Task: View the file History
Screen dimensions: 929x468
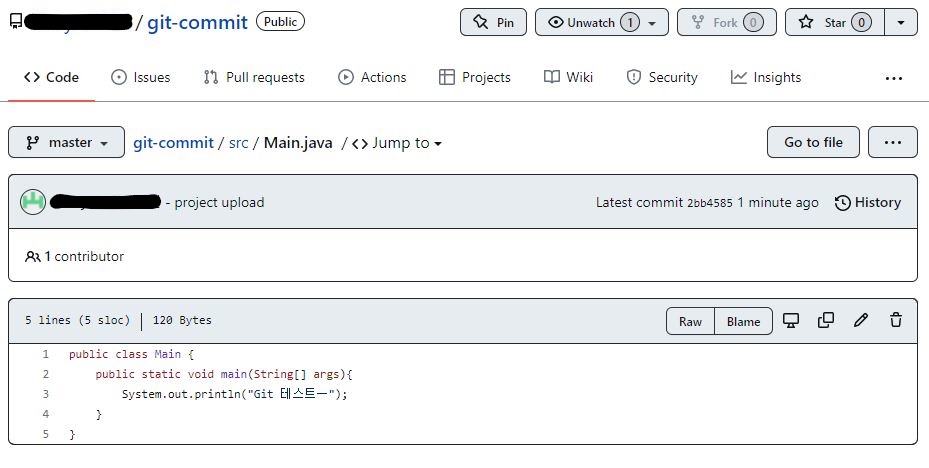Action: pos(868,203)
